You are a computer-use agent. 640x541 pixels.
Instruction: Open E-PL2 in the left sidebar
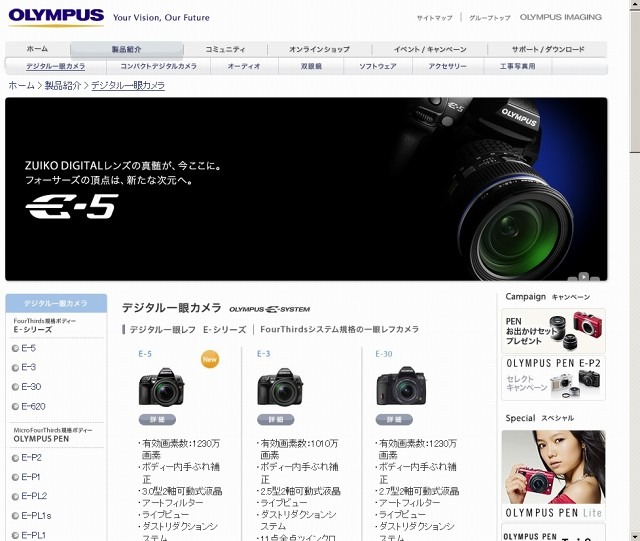34,496
